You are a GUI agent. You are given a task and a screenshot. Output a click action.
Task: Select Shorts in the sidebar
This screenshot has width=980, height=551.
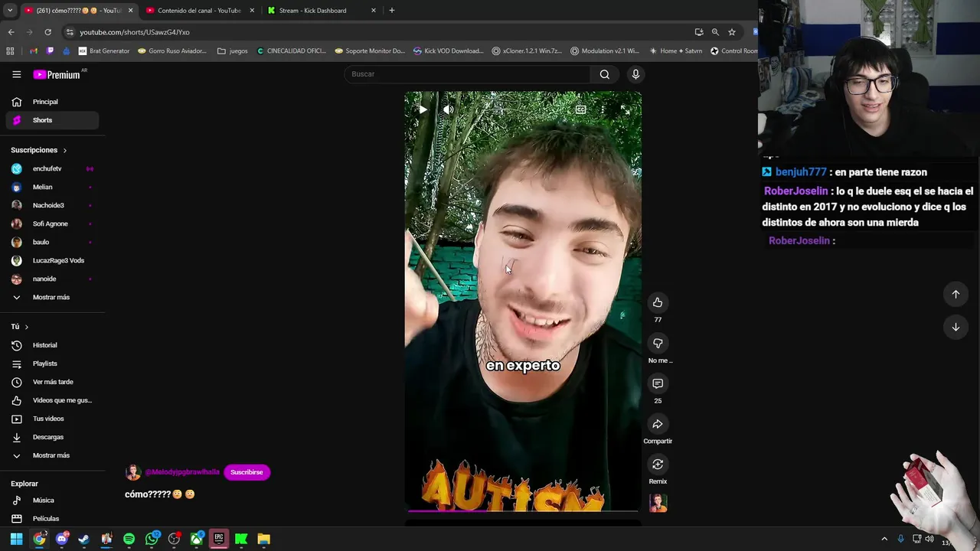[x=52, y=120]
